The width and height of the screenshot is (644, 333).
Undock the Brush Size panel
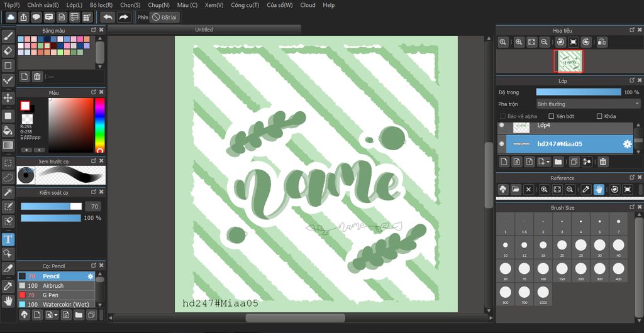tap(631, 207)
